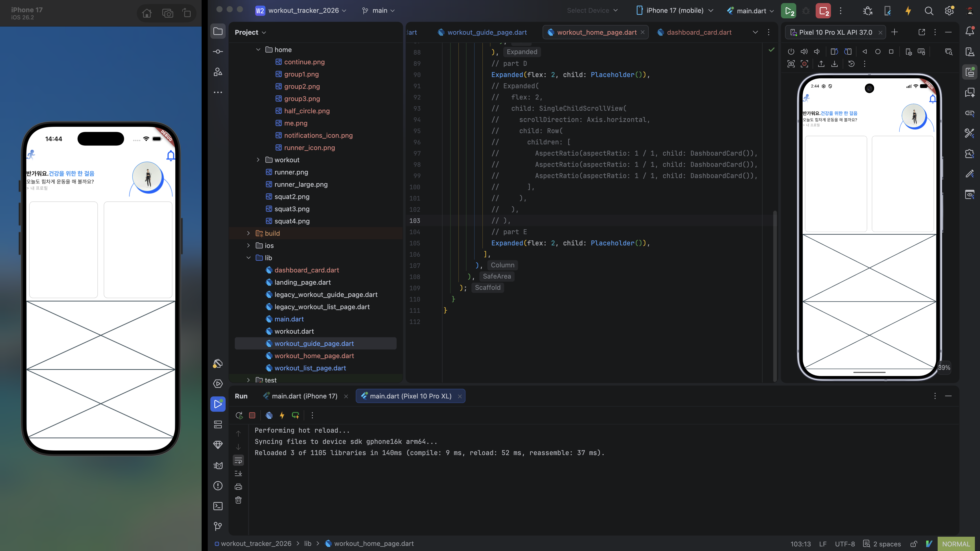This screenshot has height=551, width=980.
Task: Open the workout_tracker_2026 project dropdown
Action: (x=301, y=11)
